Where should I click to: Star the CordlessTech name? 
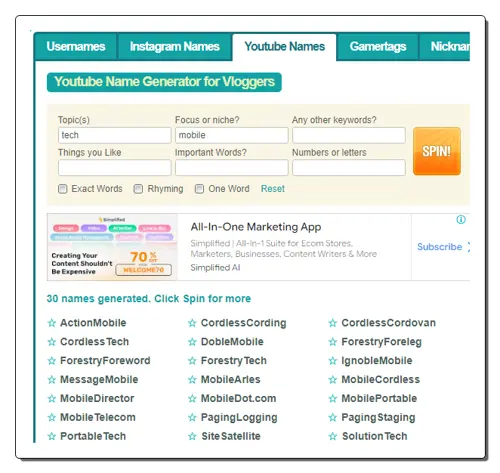[52, 342]
